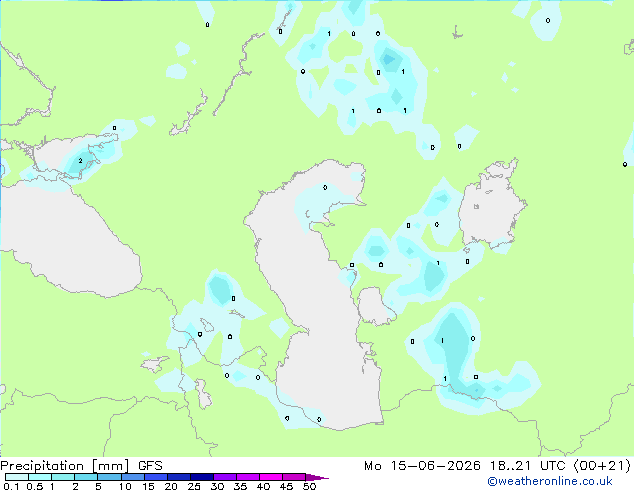
Task: Click the legend swatch between 0.5 and 1
Action: click(x=40, y=477)
